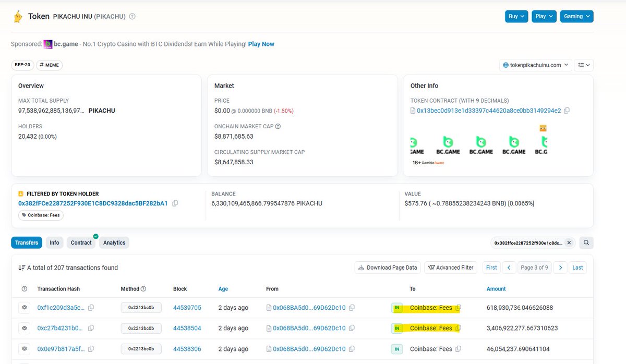Copy Coinbase: Fees address in block 44538306 row

(459, 349)
